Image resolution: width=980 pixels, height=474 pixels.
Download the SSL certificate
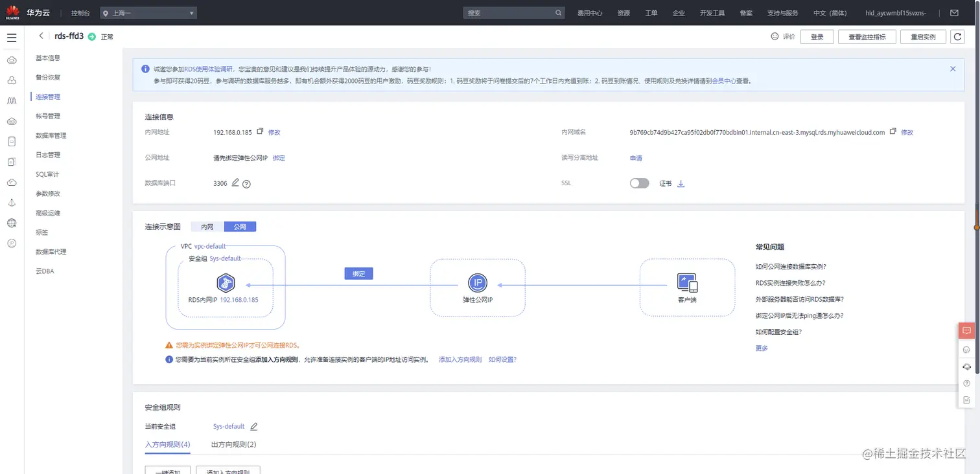click(x=681, y=184)
